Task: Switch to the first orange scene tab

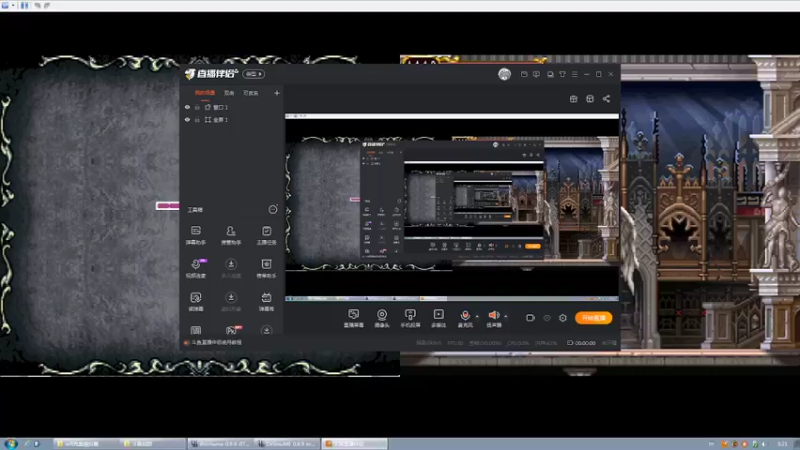Action: pyautogui.click(x=205, y=93)
